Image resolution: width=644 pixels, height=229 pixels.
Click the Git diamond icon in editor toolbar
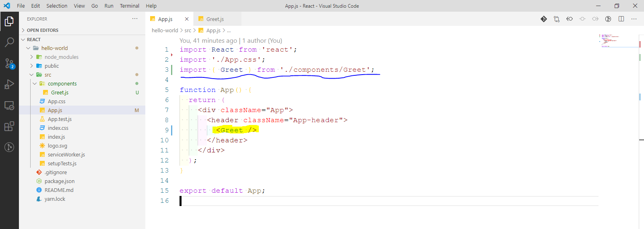tap(544, 19)
